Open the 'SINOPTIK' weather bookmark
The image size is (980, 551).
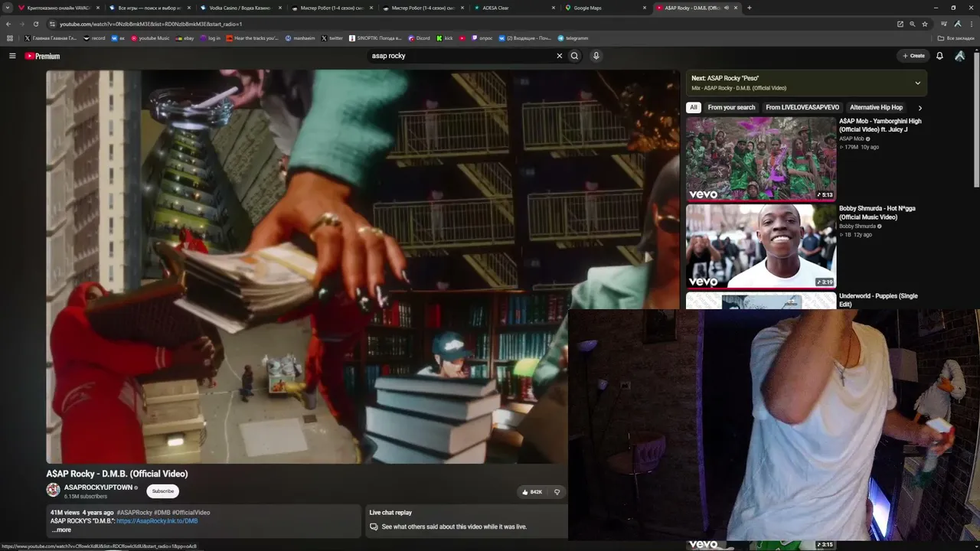pos(376,38)
